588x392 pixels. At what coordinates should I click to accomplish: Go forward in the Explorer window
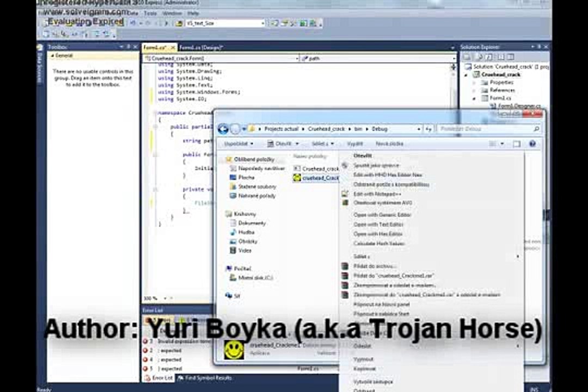pyautogui.click(x=235, y=129)
